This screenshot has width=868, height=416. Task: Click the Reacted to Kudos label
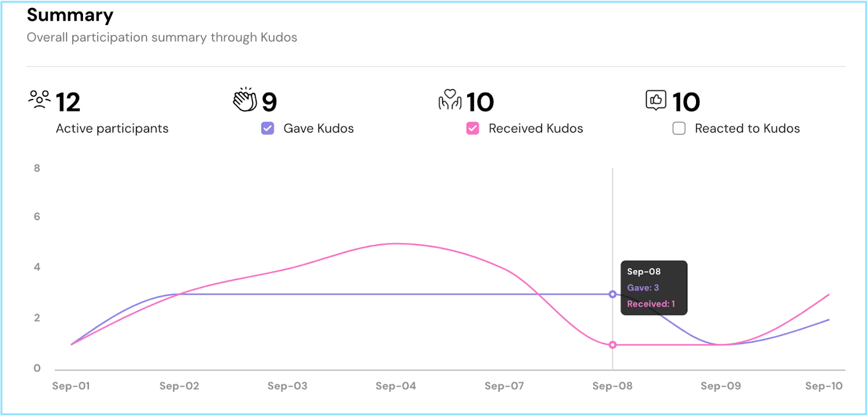pyautogui.click(x=747, y=128)
